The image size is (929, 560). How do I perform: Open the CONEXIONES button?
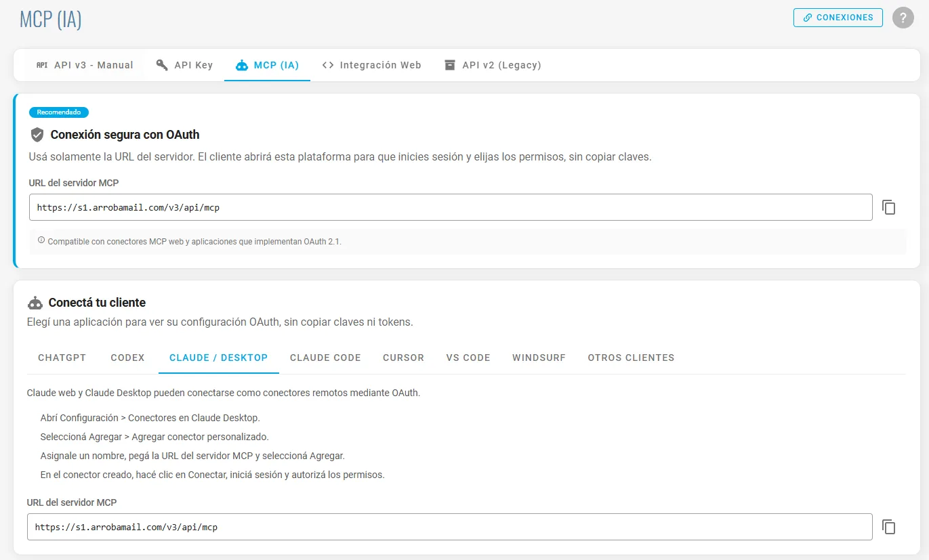point(838,18)
